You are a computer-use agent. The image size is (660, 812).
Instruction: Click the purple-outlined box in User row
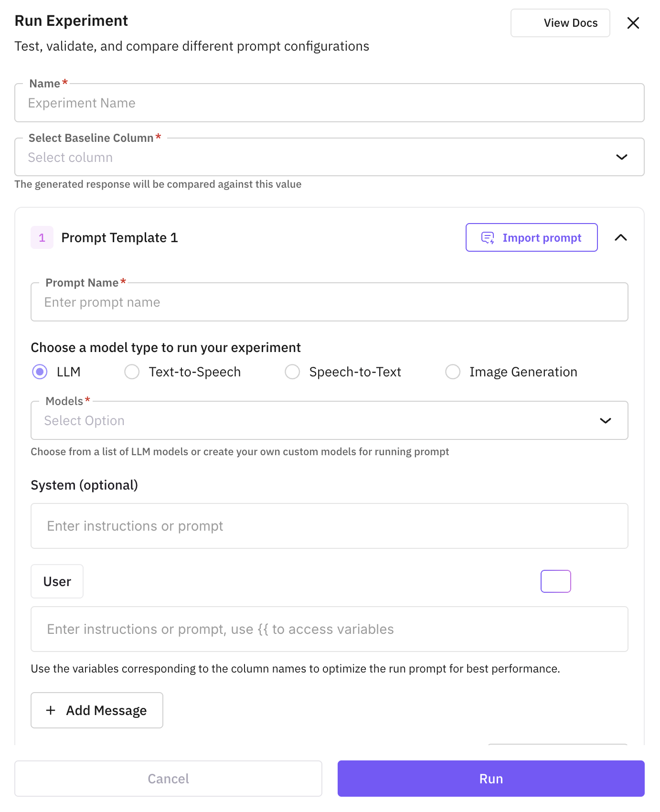pyautogui.click(x=555, y=581)
